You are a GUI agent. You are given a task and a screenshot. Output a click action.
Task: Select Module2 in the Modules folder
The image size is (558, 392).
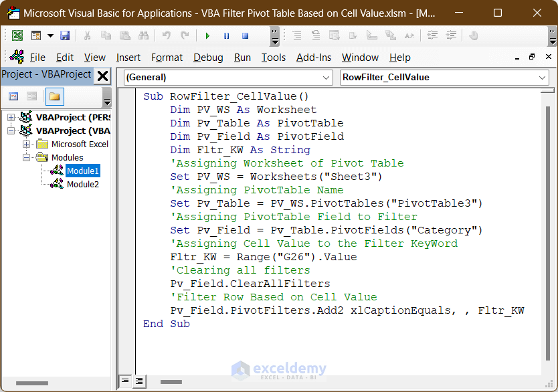click(x=82, y=184)
